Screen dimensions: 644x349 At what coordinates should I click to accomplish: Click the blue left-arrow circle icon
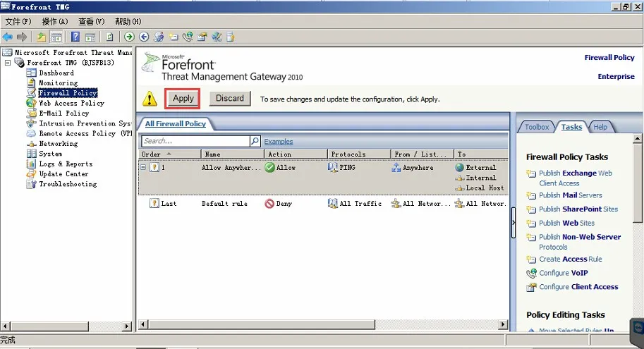point(144,37)
